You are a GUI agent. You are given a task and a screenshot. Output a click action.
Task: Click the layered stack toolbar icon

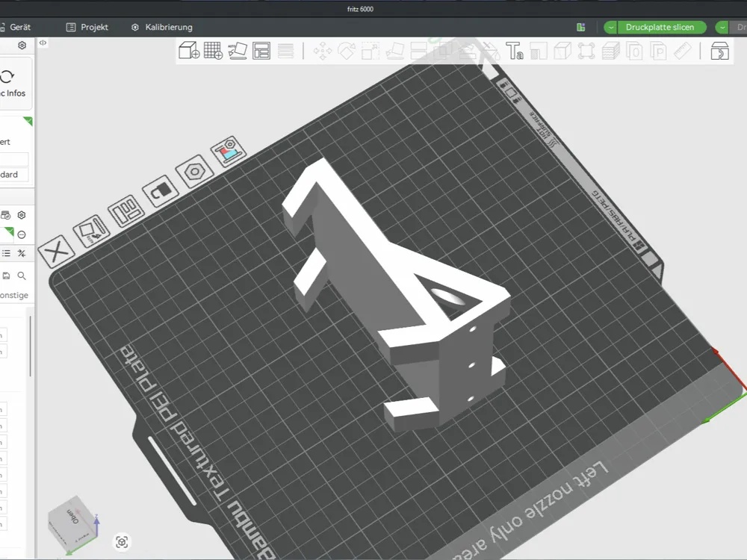click(610, 51)
